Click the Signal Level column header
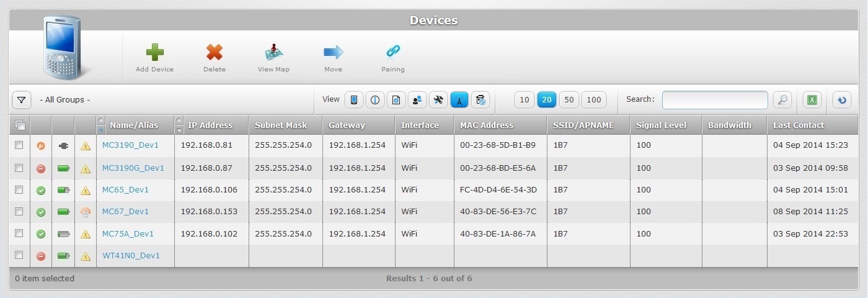Viewport: 868px width, 298px height. pyautogui.click(x=661, y=125)
